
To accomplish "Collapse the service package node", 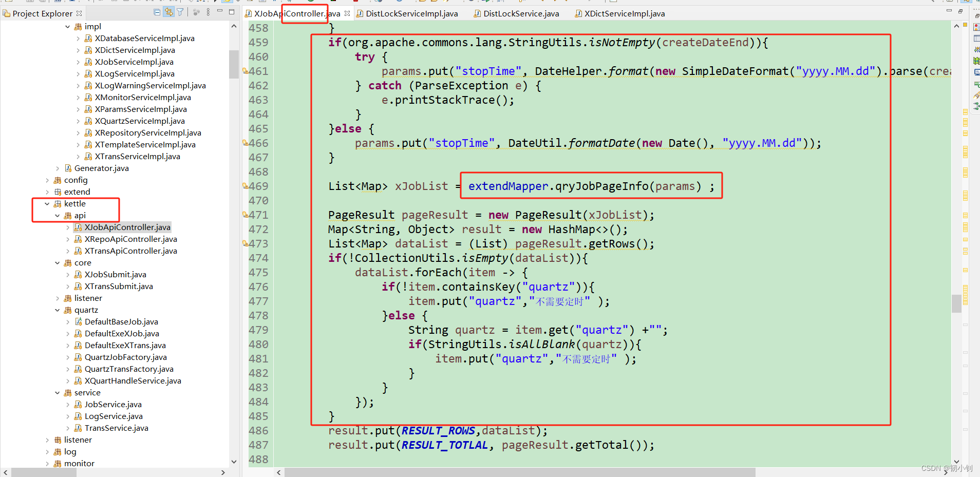I will point(57,393).
